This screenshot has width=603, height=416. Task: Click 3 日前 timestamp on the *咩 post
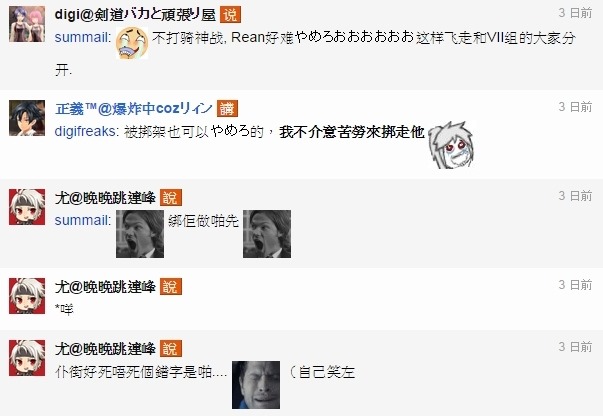(x=575, y=285)
